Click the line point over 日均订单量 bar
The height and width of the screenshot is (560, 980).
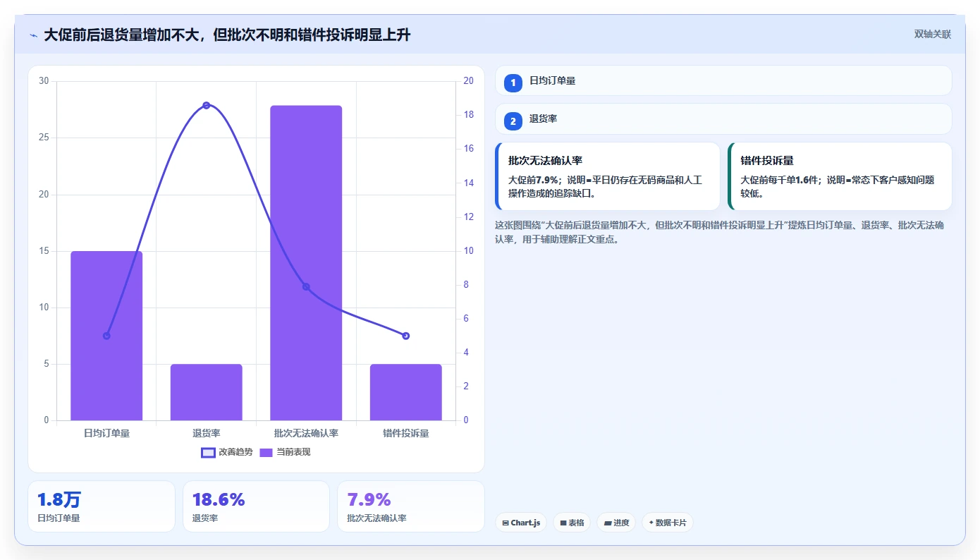pos(106,336)
